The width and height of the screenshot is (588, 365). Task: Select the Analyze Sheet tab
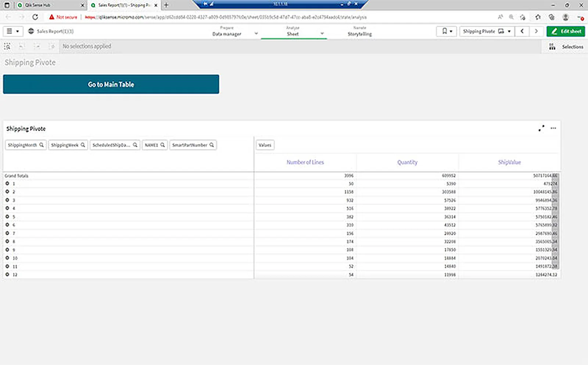[293, 31]
